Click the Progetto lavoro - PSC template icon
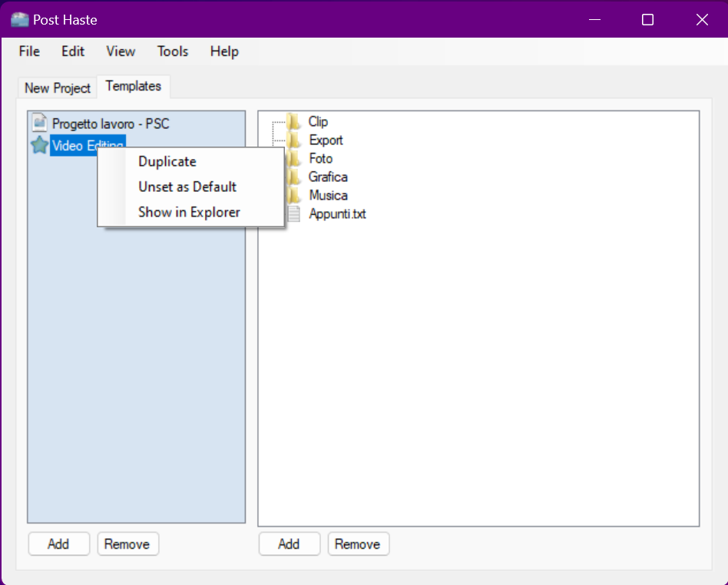This screenshot has width=728, height=585. [39, 123]
